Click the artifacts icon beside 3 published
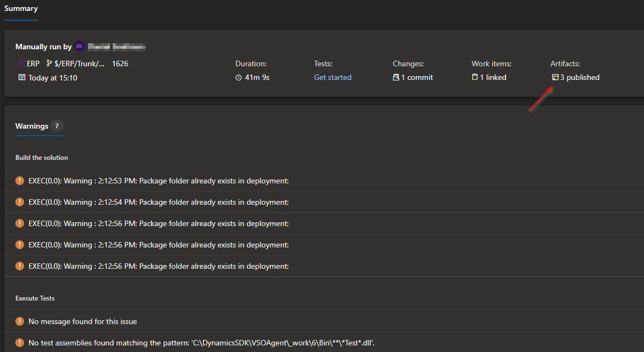 (555, 77)
